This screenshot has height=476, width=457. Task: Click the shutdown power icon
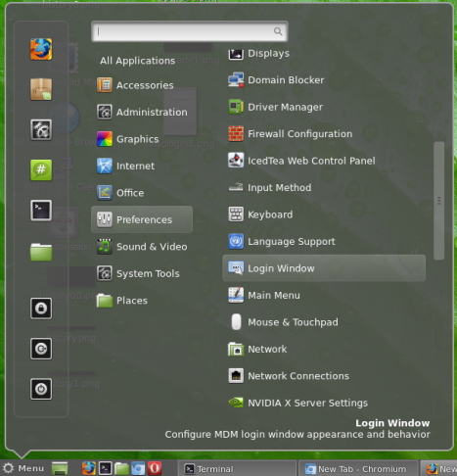pos(41,389)
